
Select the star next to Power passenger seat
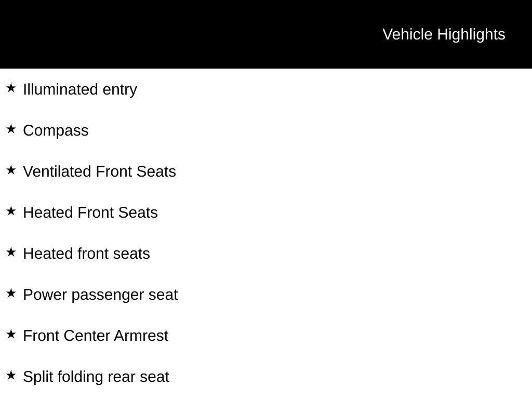11,293
